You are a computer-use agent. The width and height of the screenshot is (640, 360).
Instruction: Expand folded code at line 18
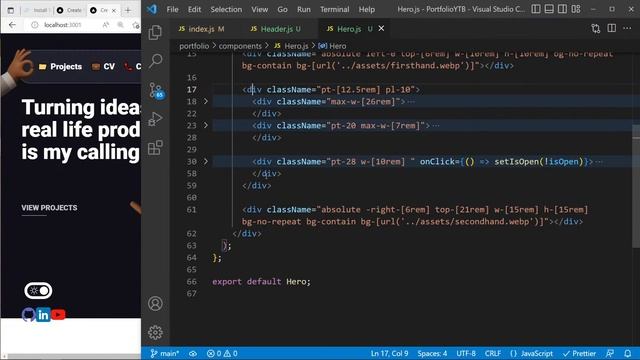tap(206, 101)
